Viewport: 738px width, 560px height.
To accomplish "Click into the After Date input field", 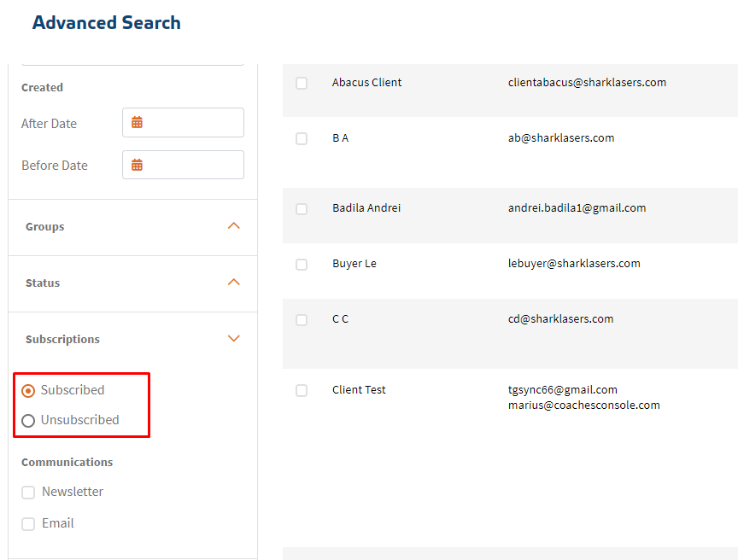I will tap(193, 123).
